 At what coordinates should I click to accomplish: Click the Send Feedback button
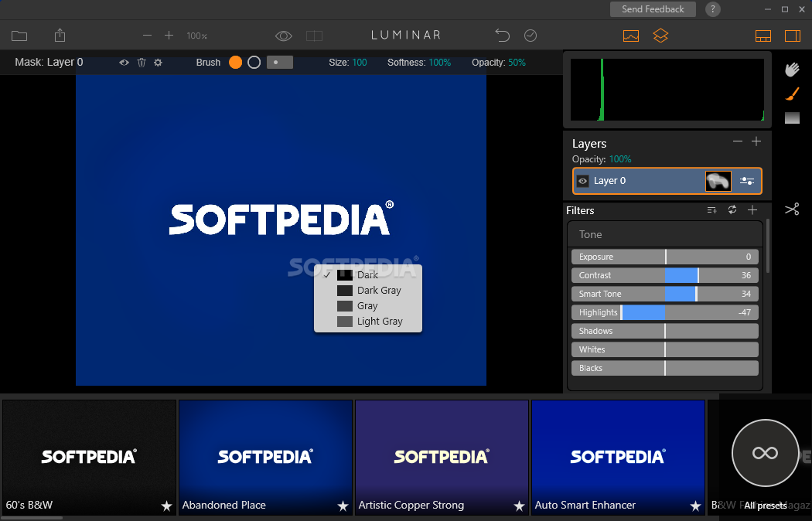point(653,9)
